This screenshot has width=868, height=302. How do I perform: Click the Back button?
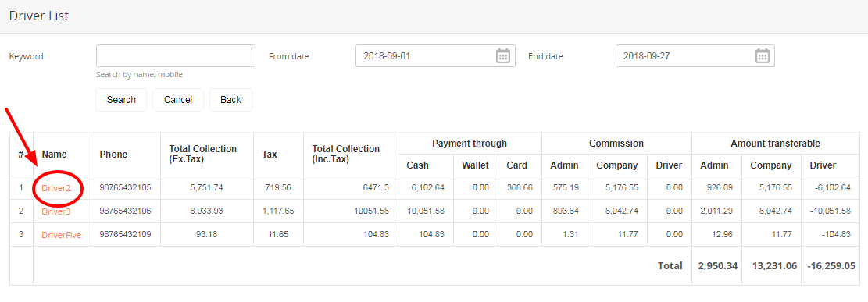coord(230,100)
